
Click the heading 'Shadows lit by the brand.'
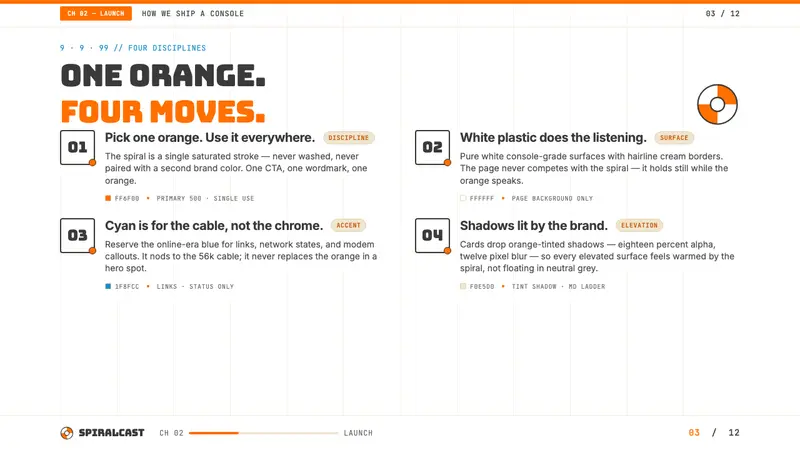(x=534, y=226)
